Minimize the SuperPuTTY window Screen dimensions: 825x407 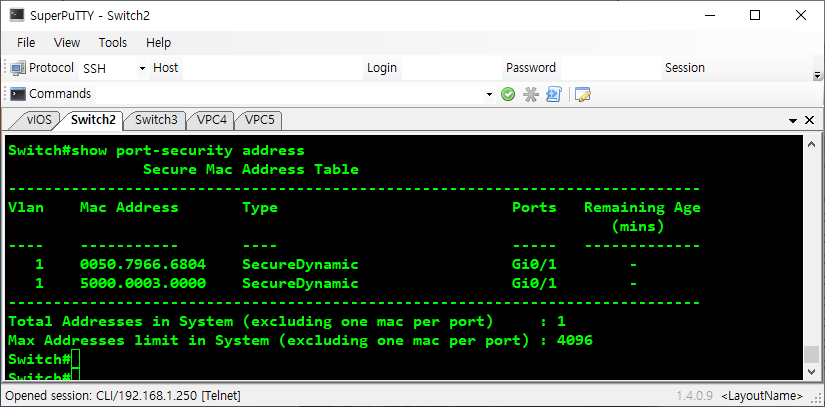pos(709,16)
